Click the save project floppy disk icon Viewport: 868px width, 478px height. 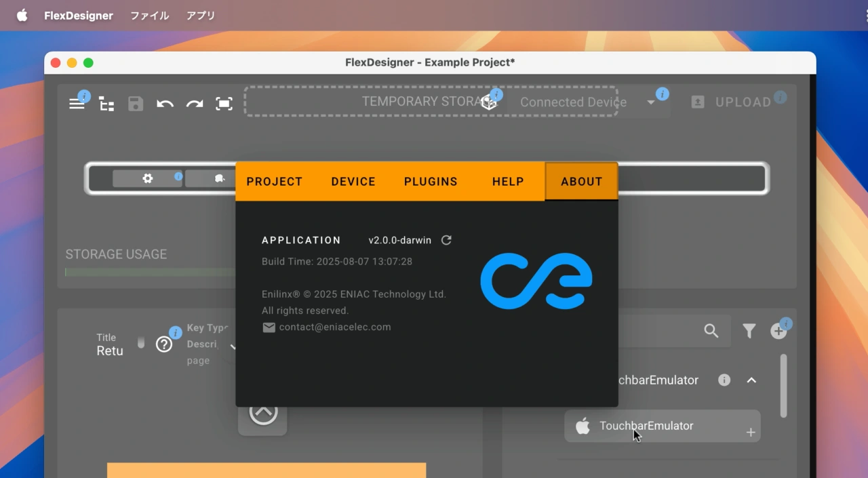(135, 103)
